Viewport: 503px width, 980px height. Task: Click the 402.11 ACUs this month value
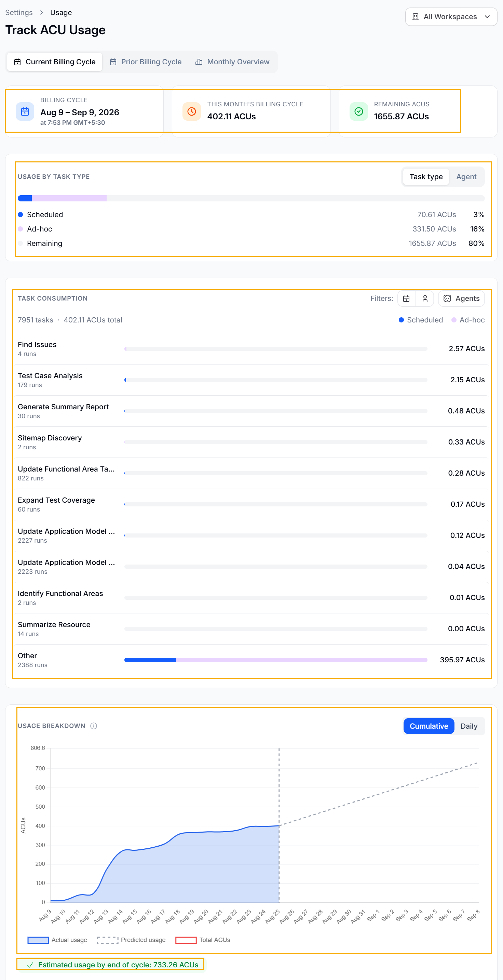(x=232, y=116)
